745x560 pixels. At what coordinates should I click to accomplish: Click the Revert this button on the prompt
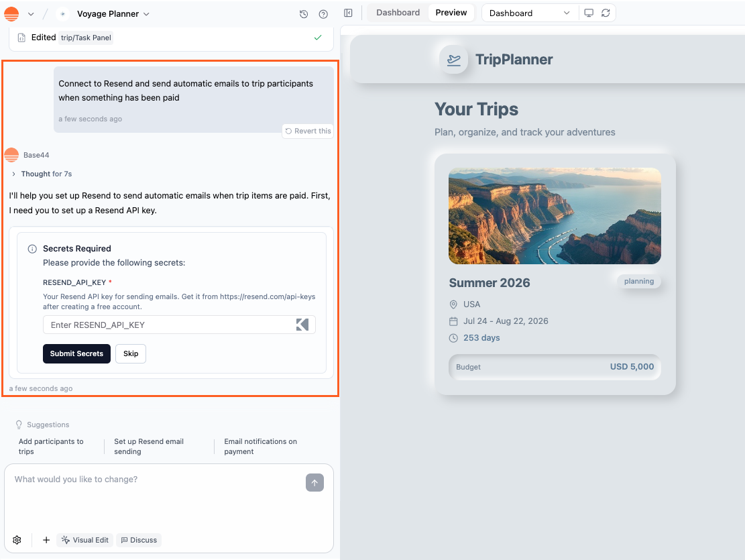[x=307, y=131]
